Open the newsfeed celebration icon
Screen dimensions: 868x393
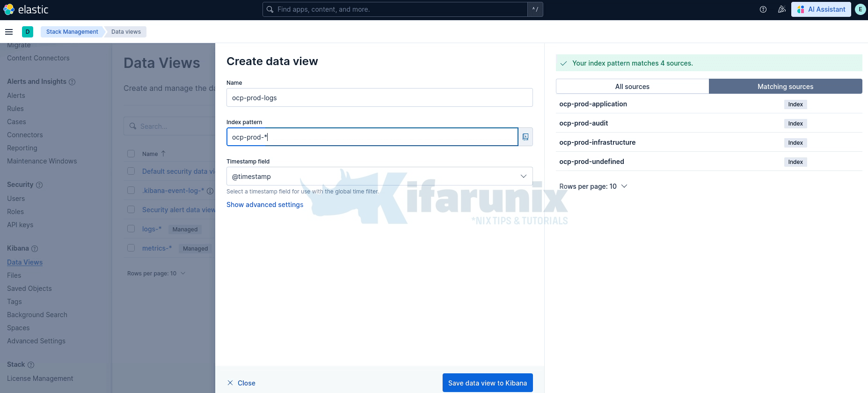tap(782, 9)
